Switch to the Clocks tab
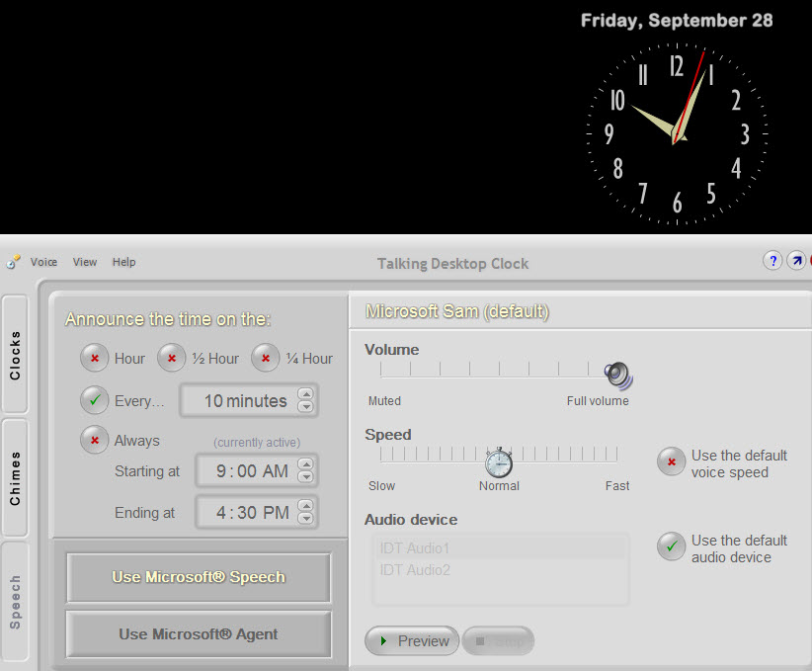 [x=15, y=355]
